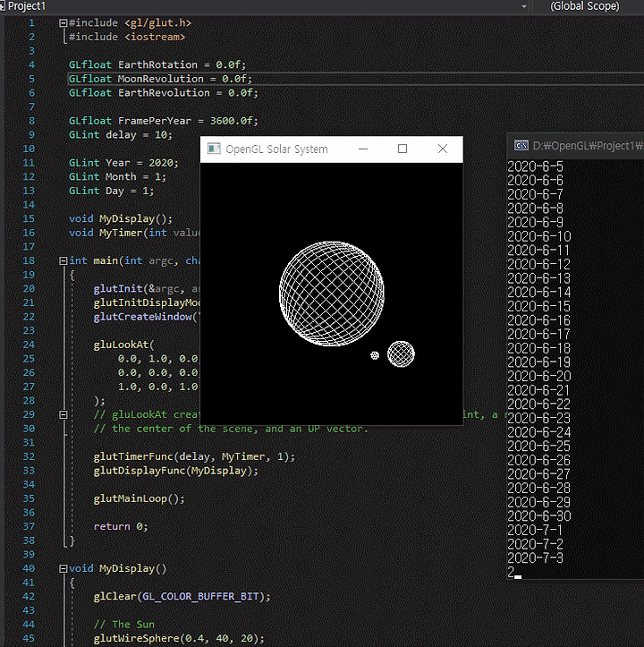Click console output line 2020-7-3
This screenshot has width=644, height=647.
click(x=535, y=558)
